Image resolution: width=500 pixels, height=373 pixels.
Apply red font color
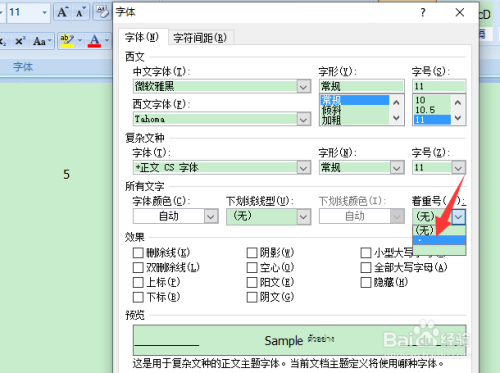pyautogui.click(x=94, y=41)
